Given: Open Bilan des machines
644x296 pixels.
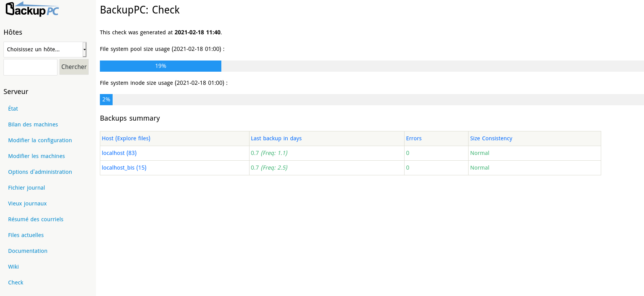Looking at the screenshot, I should 33,124.
